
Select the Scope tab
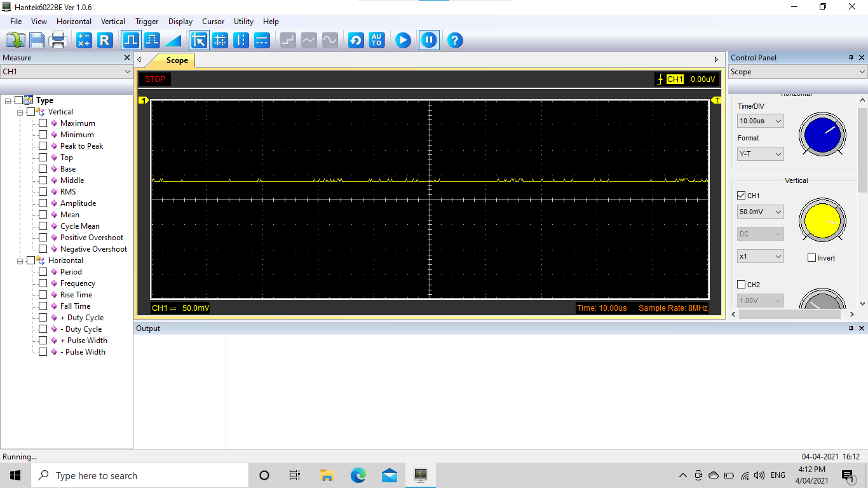(x=177, y=60)
